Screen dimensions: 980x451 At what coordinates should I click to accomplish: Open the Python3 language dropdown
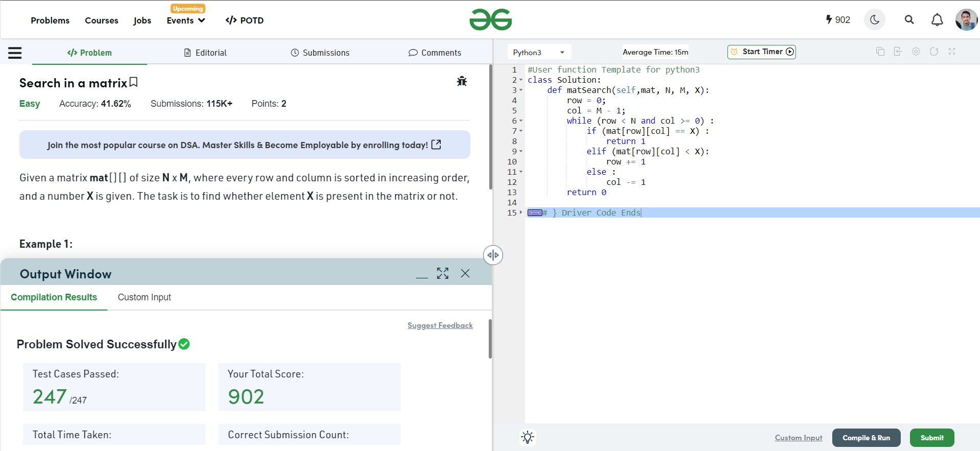(539, 52)
